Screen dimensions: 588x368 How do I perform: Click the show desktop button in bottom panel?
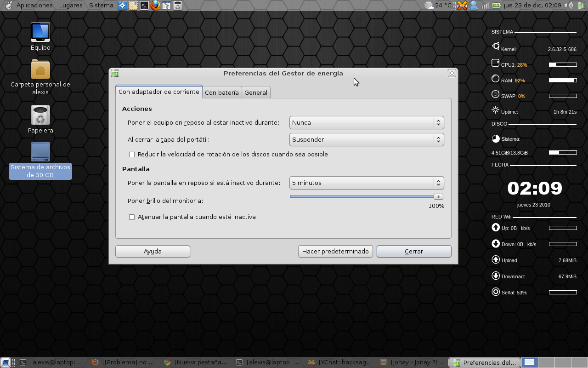(x=6, y=362)
